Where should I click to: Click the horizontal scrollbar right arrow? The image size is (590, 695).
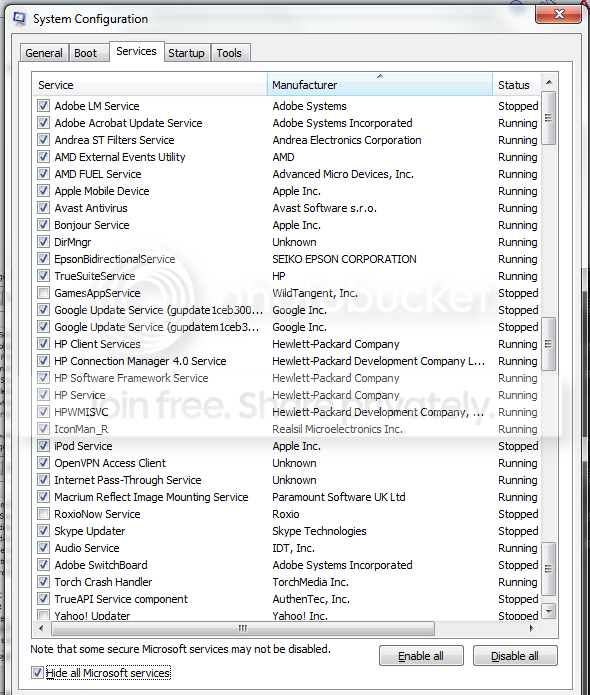(532, 628)
